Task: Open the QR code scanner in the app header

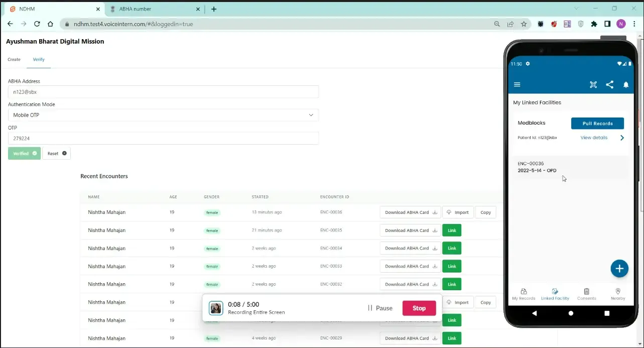Action: pyautogui.click(x=593, y=84)
